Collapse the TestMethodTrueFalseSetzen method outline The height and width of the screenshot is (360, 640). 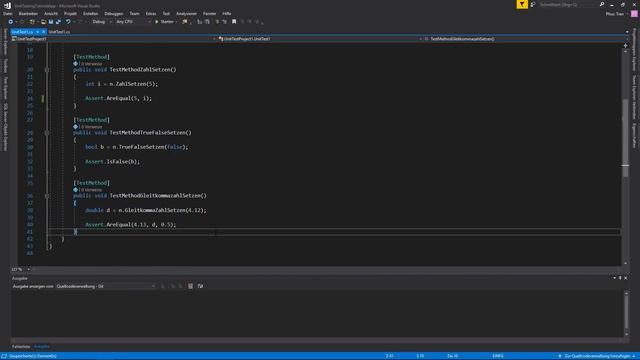tap(47, 133)
